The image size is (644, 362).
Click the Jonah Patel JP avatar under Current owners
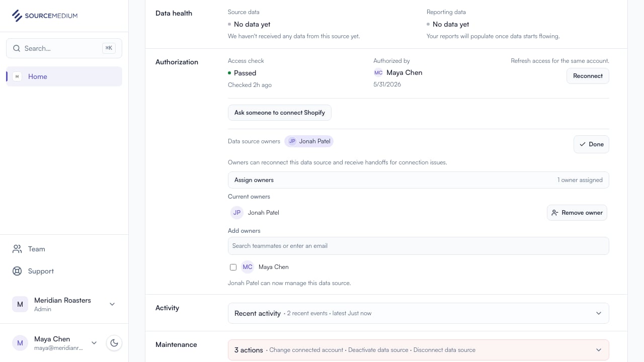(x=236, y=213)
